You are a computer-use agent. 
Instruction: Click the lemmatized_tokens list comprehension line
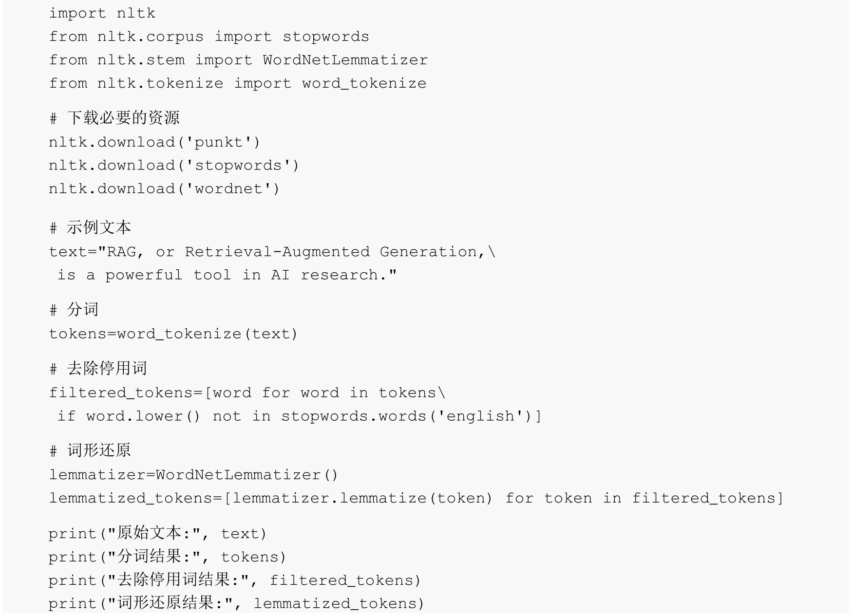click(x=416, y=498)
